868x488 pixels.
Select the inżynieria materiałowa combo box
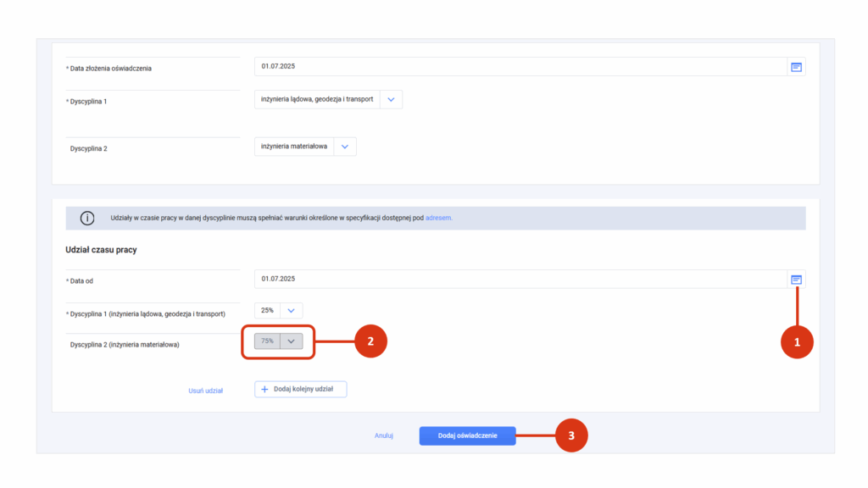pos(305,147)
